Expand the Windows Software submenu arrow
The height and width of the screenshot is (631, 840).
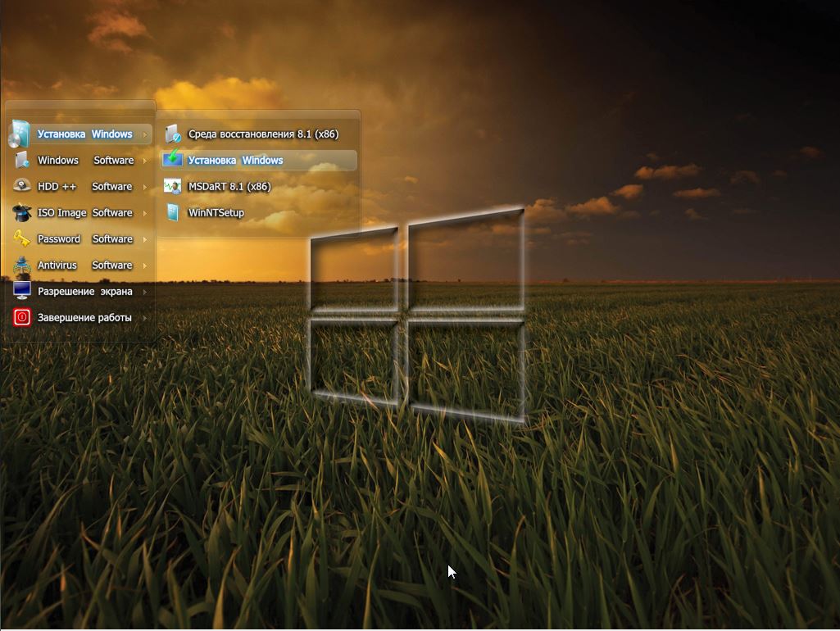pyautogui.click(x=144, y=161)
